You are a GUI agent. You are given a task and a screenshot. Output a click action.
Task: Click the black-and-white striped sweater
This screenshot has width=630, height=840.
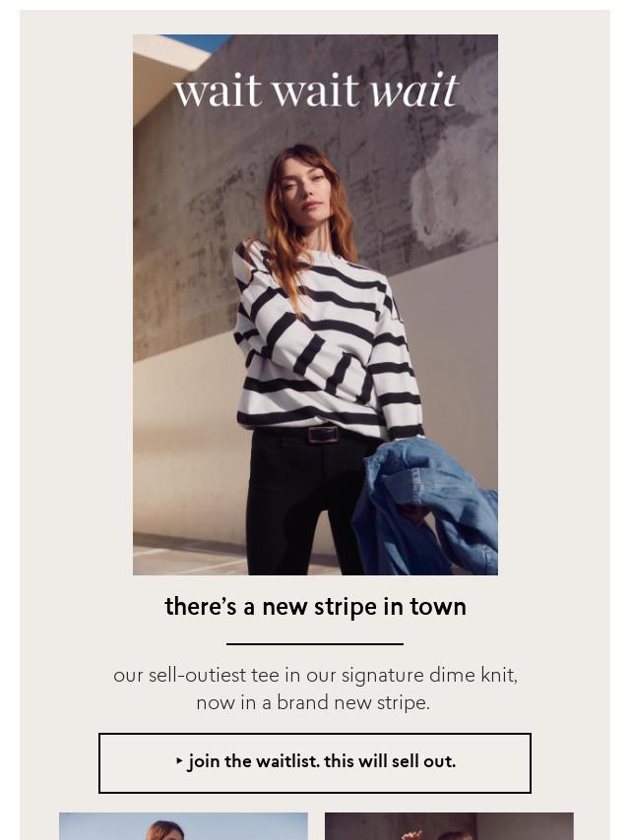click(327, 343)
